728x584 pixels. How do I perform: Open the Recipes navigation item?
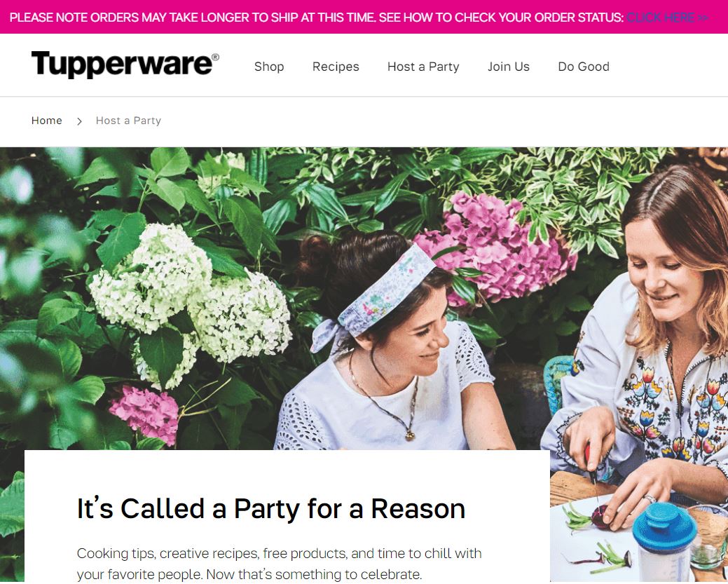336,67
